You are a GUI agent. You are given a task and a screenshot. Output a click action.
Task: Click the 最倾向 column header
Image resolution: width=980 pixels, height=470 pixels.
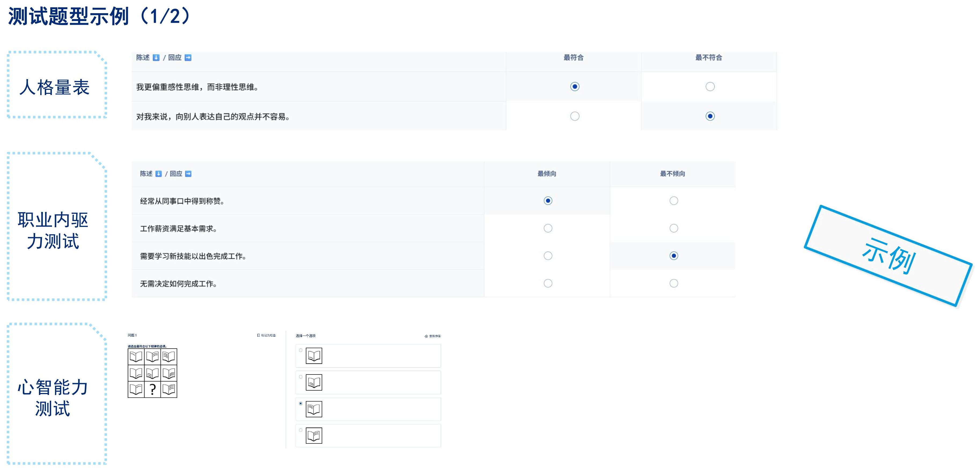click(547, 174)
